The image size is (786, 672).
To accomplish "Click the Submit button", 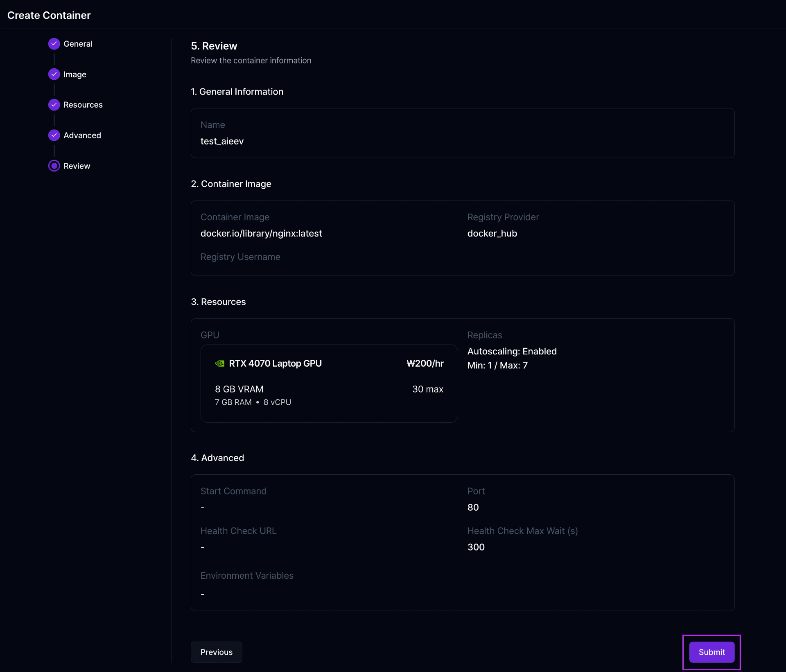I will (x=711, y=652).
